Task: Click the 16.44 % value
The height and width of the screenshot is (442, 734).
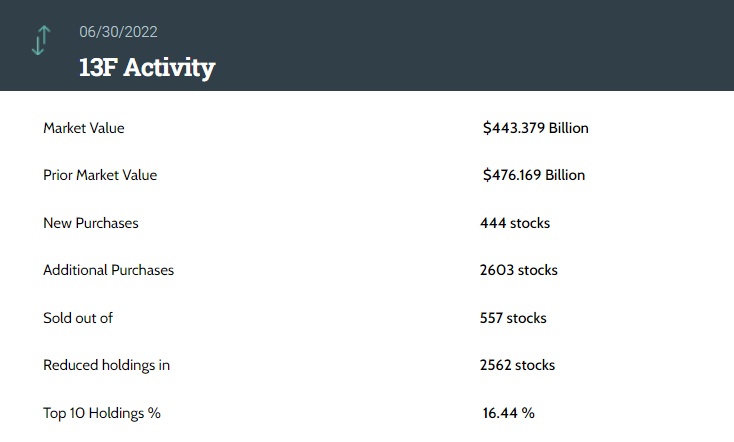Action: coord(508,413)
